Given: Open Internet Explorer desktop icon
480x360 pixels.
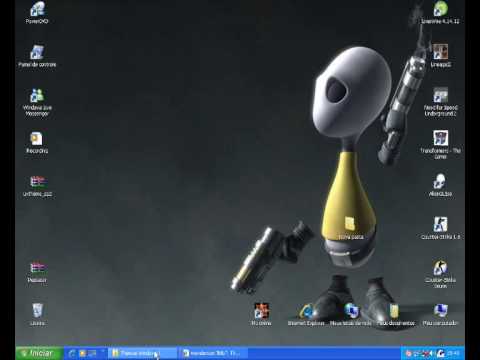Looking at the screenshot, I should (306, 314).
